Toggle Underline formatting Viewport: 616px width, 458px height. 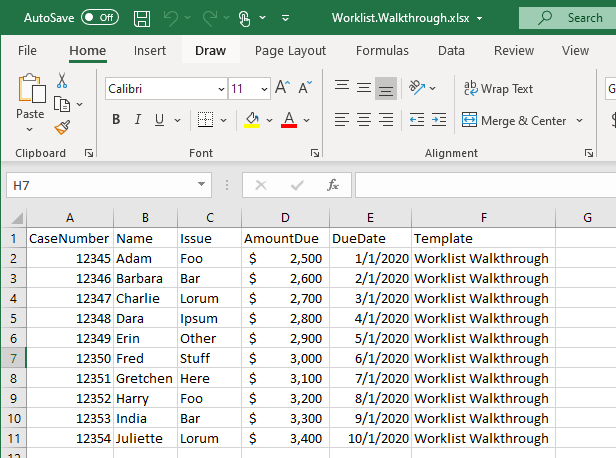click(159, 119)
